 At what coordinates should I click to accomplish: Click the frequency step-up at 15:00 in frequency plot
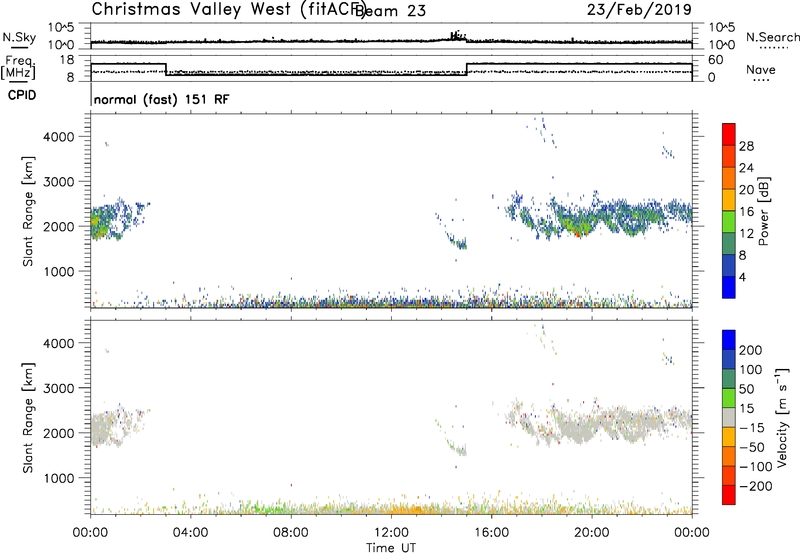[x=467, y=69]
